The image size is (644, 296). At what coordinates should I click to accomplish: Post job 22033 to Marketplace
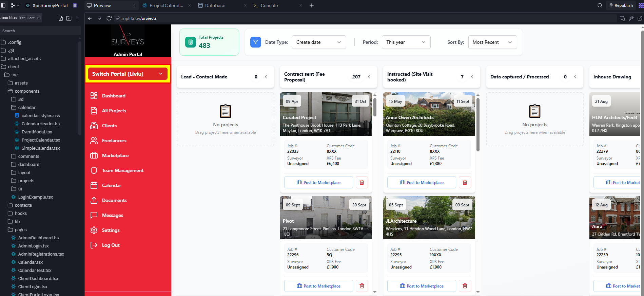pyautogui.click(x=318, y=182)
